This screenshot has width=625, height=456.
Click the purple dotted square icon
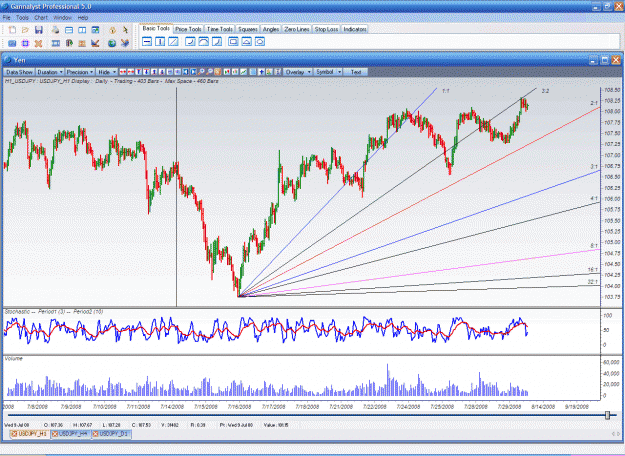(25, 43)
